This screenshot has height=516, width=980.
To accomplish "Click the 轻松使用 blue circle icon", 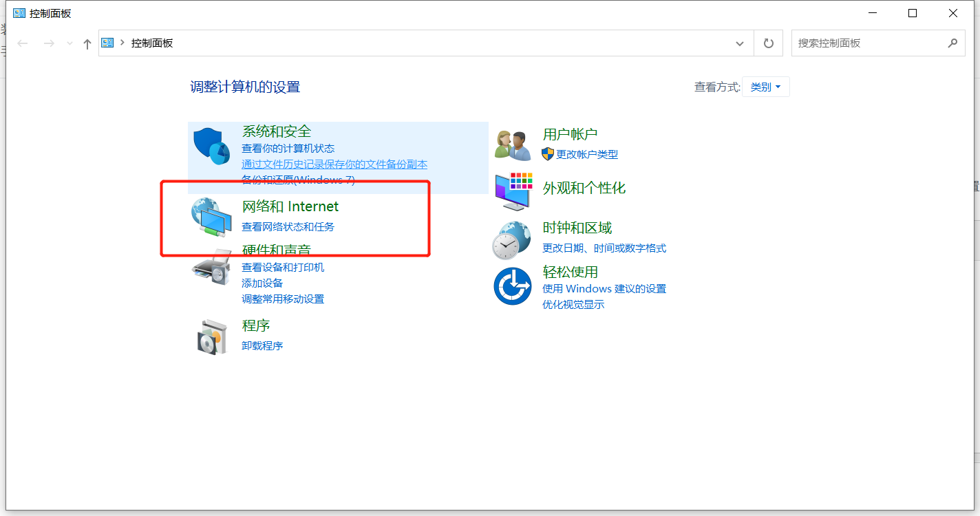I will (x=513, y=286).
